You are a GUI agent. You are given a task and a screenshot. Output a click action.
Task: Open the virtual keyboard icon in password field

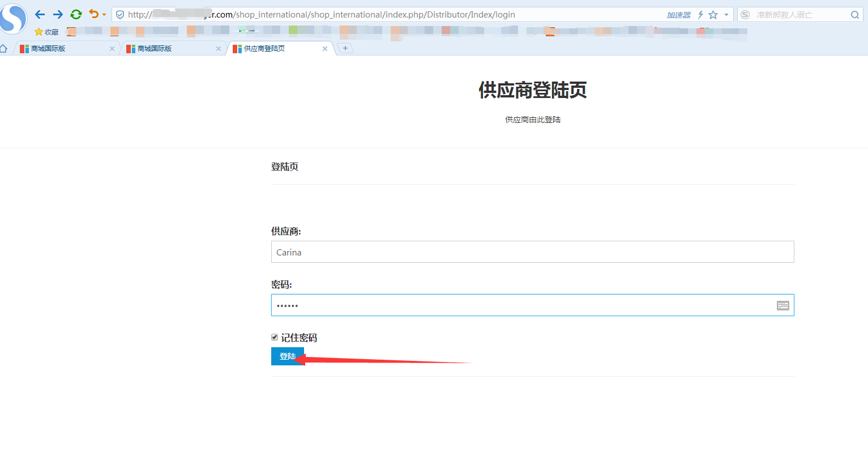pos(783,305)
